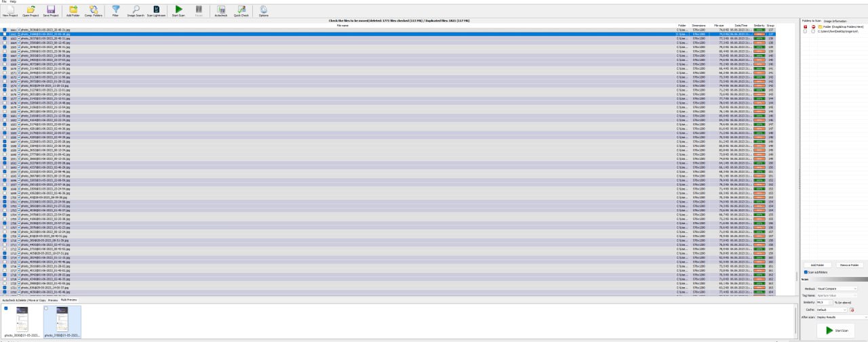Open Options from the toolbar

point(263,10)
